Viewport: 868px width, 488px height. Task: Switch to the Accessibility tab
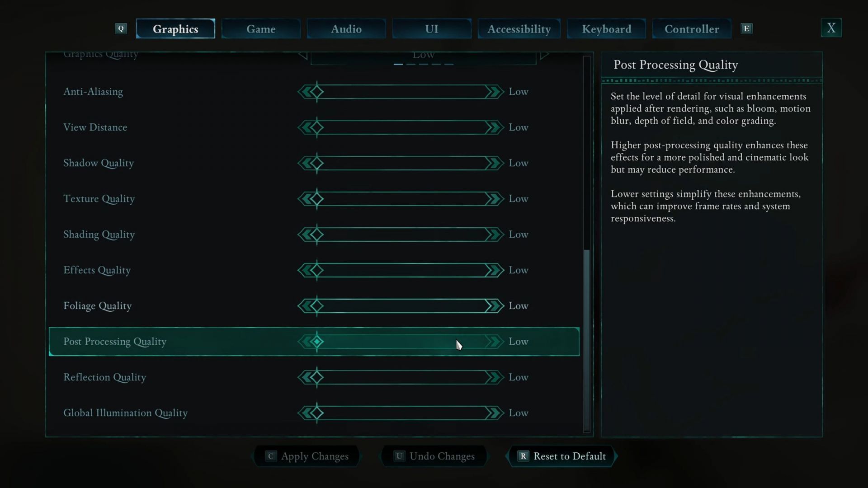tap(519, 29)
